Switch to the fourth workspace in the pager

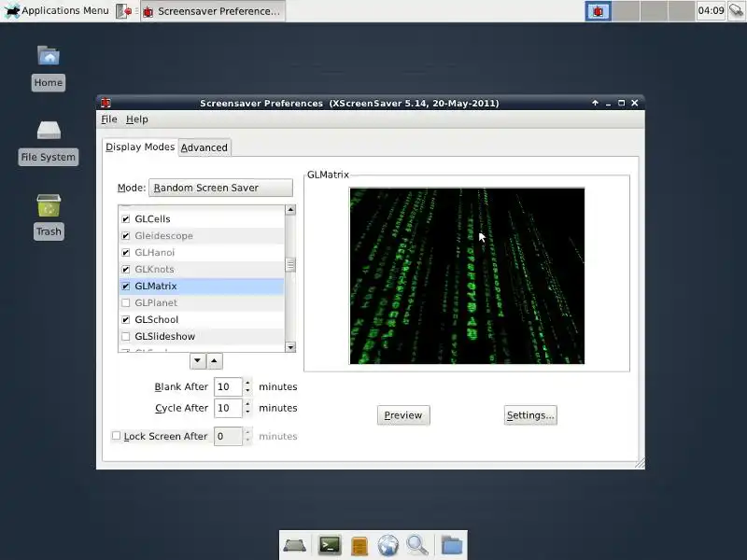[x=682, y=11]
